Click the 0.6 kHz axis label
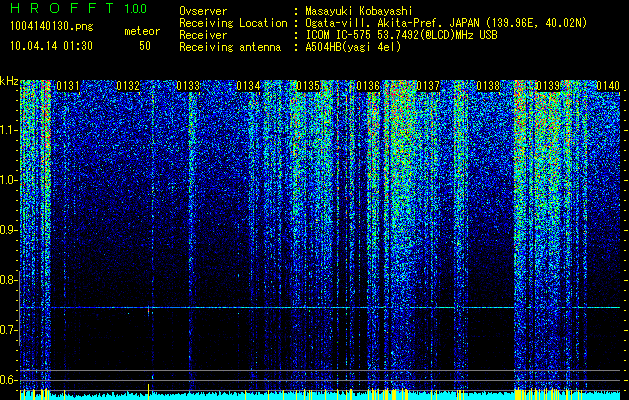 coord(9,380)
